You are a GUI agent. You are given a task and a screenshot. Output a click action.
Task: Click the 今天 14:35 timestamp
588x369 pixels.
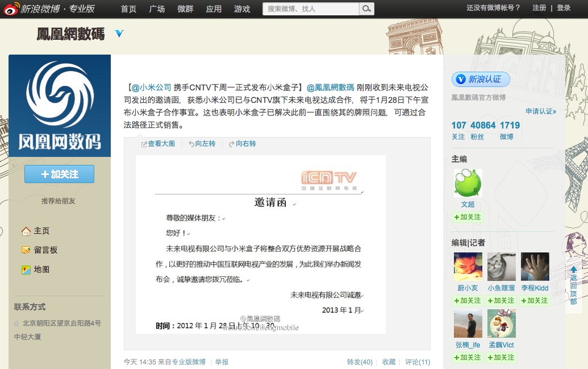140,362
